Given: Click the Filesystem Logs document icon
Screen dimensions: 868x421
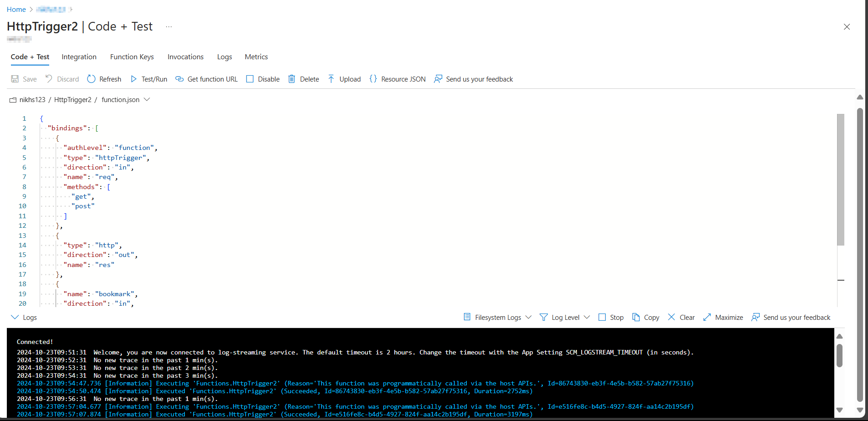Looking at the screenshot, I should click(467, 317).
